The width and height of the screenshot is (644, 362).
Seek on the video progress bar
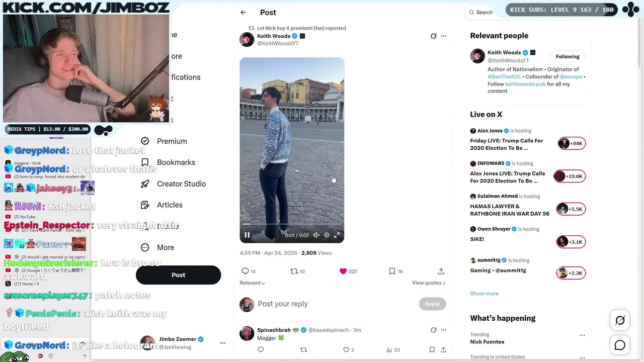pos(292,224)
